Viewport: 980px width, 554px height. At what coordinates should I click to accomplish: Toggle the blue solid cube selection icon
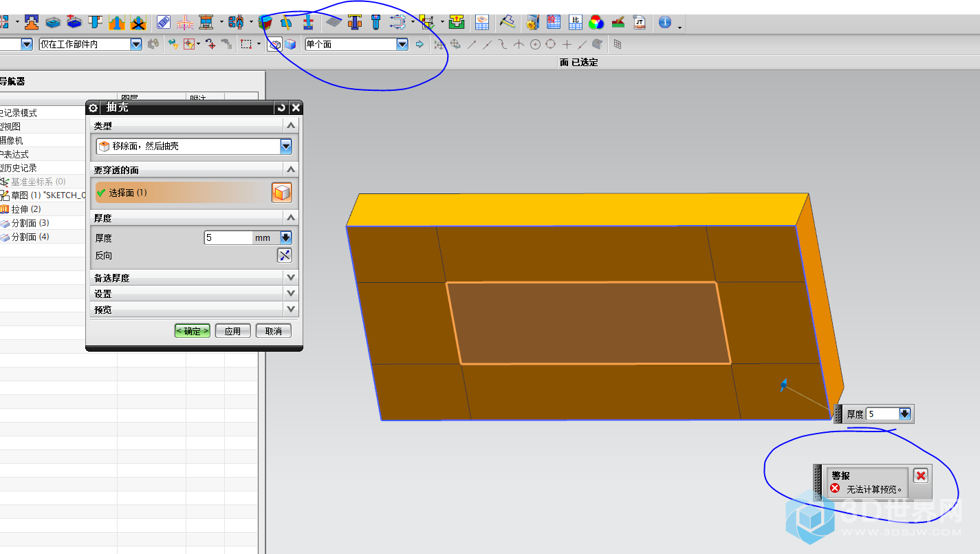point(290,44)
